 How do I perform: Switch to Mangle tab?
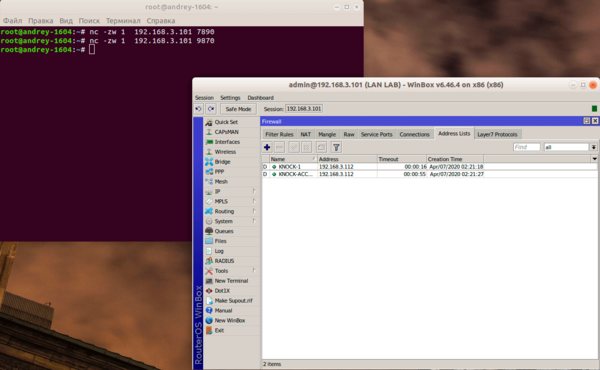327,134
